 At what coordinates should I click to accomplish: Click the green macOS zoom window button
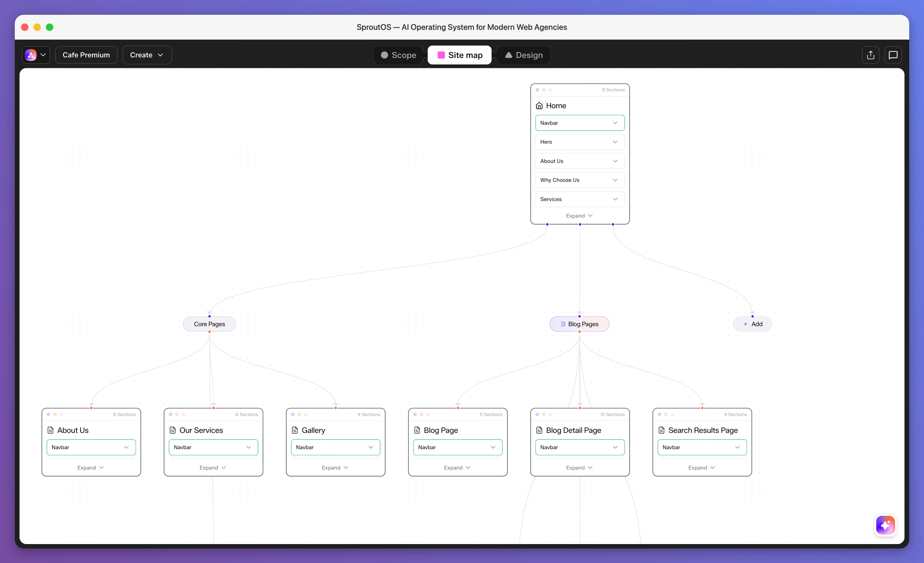pyautogui.click(x=49, y=27)
